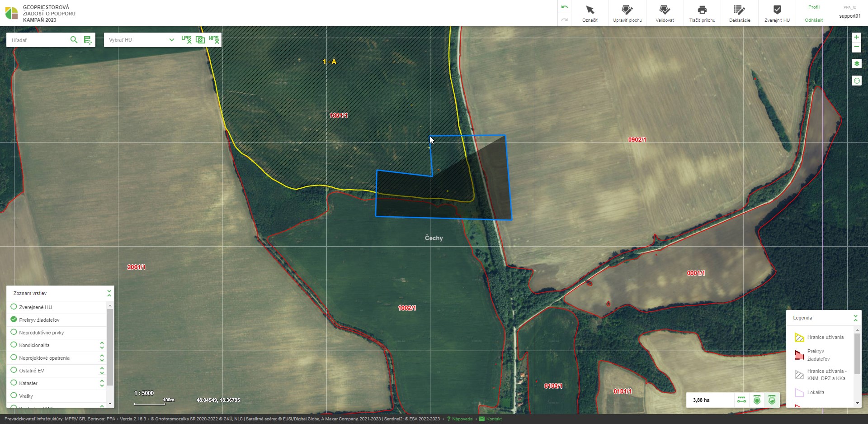This screenshot has height=424, width=868.
Task: Click the support01 user name
Action: pyautogui.click(x=850, y=16)
